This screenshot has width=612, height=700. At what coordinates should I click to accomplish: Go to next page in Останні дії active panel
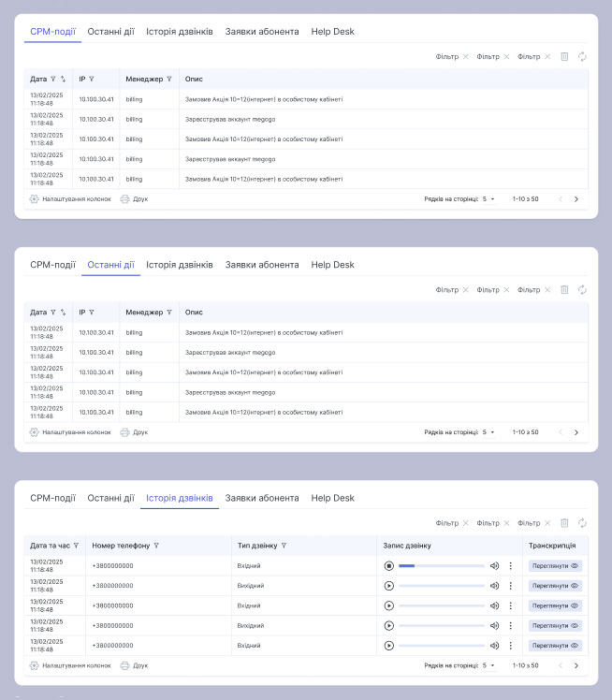[576, 432]
